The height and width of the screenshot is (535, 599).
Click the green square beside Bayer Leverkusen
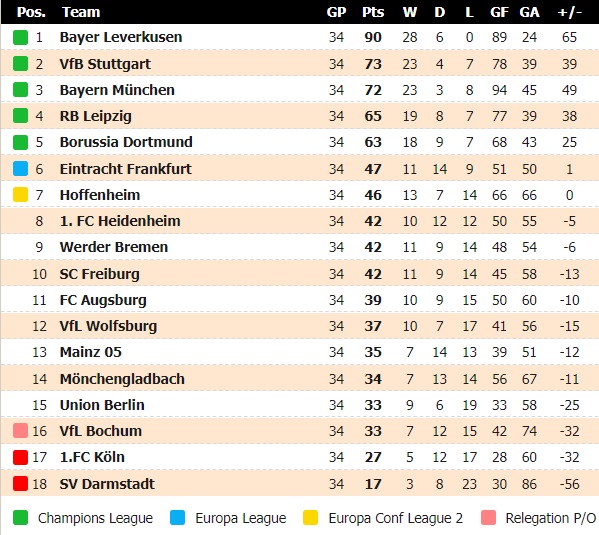click(x=20, y=37)
